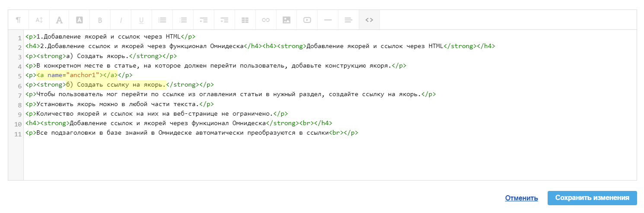Image resolution: width=644 pixels, height=213 pixels.
Task: Click line 7 text Чтобы пользователь мог перейти
Action: click(229, 94)
